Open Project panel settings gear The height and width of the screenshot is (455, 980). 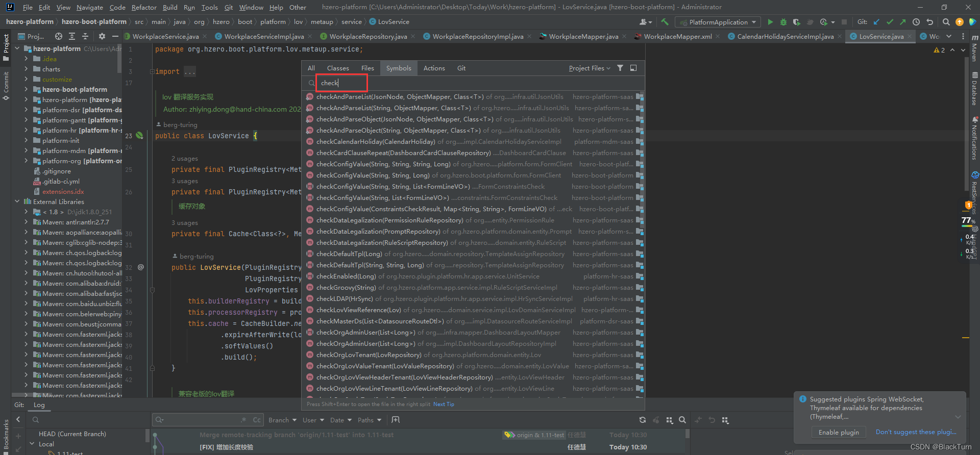(x=102, y=36)
